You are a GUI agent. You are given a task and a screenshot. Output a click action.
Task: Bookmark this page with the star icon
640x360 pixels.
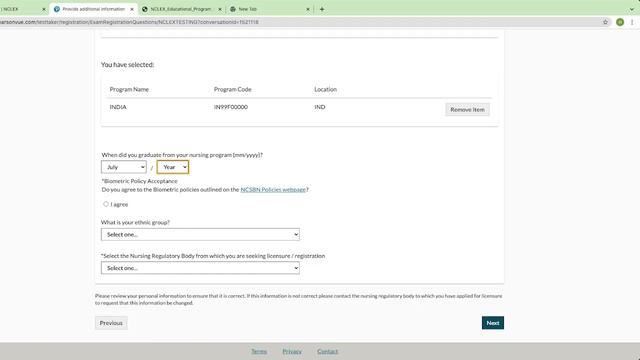pos(605,22)
